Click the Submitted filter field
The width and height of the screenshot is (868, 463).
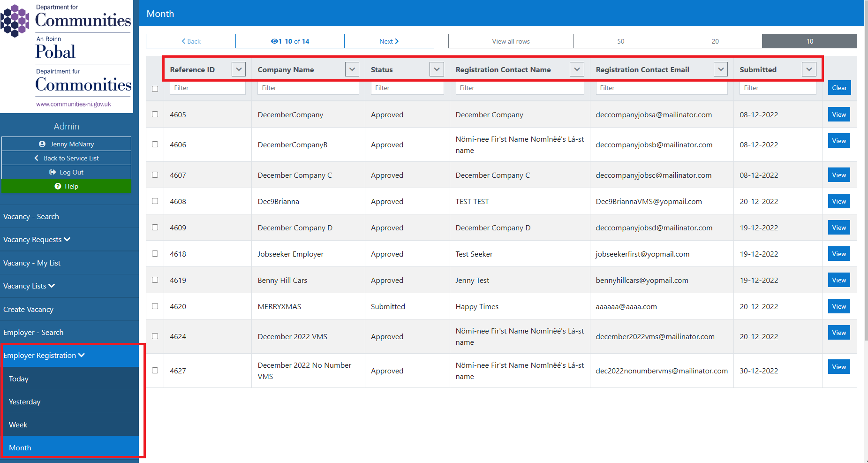pos(777,88)
